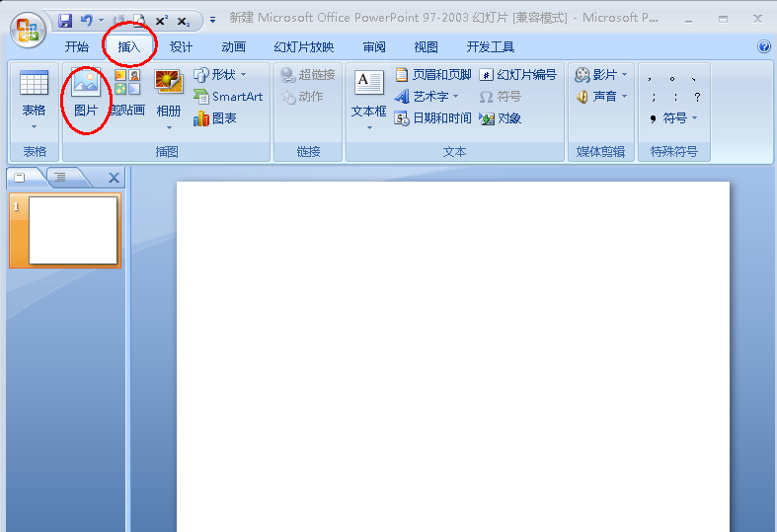The height and width of the screenshot is (532, 777).
Task: Open the 剪贴画 clip art tool
Action: 127,95
